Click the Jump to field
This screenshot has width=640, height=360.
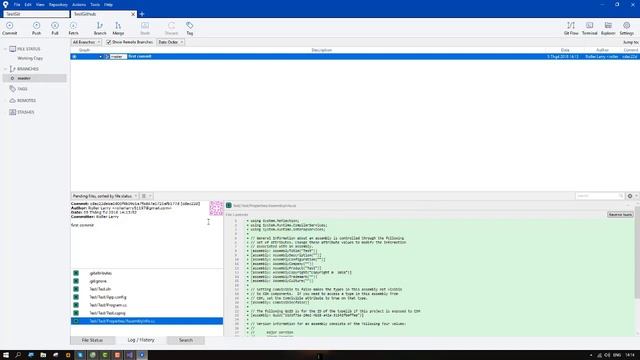(631, 42)
